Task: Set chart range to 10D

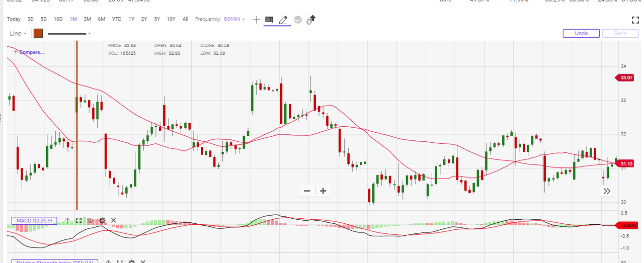Action: [x=58, y=19]
